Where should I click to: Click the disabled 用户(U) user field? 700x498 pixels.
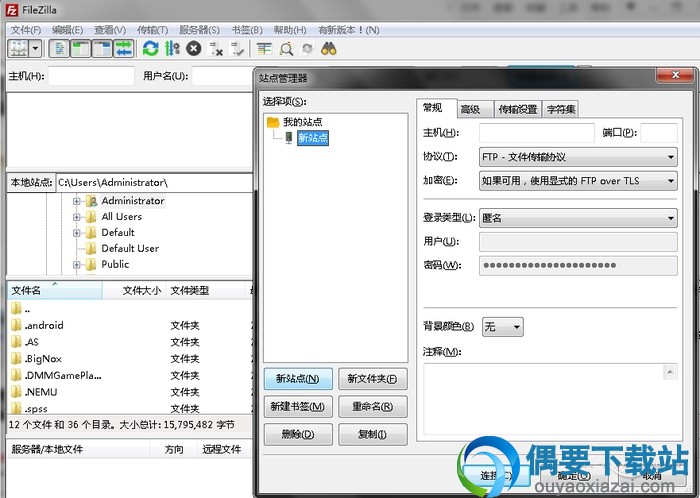click(x=578, y=241)
